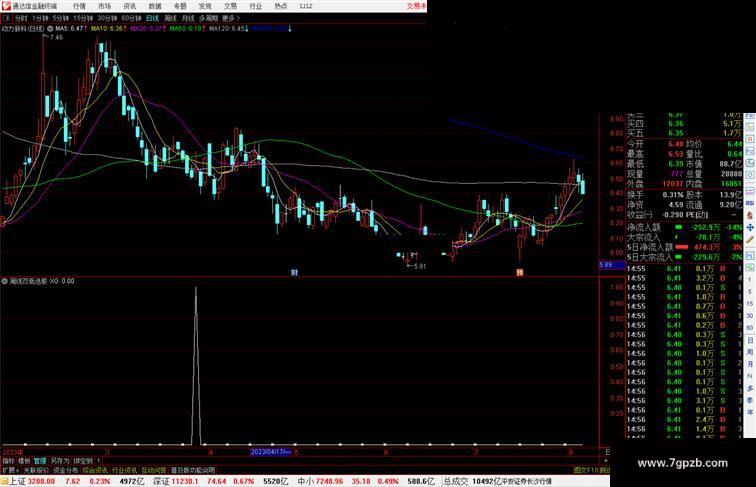Open the 资讯 menu
Image resolution: width=756 pixels, height=487 pixels.
tap(129, 6)
